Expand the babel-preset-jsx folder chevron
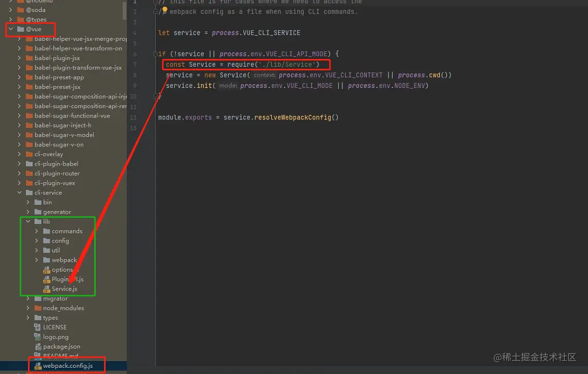Image resolution: width=588 pixels, height=374 pixels. [x=20, y=87]
